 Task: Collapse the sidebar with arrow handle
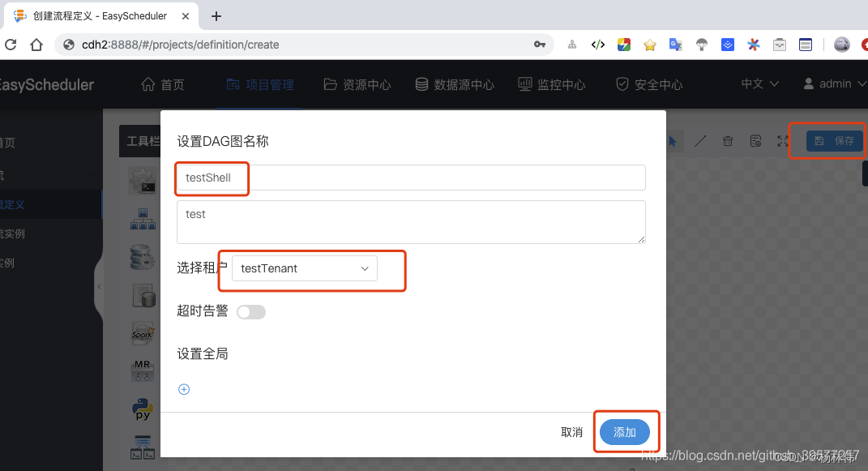[x=99, y=286]
